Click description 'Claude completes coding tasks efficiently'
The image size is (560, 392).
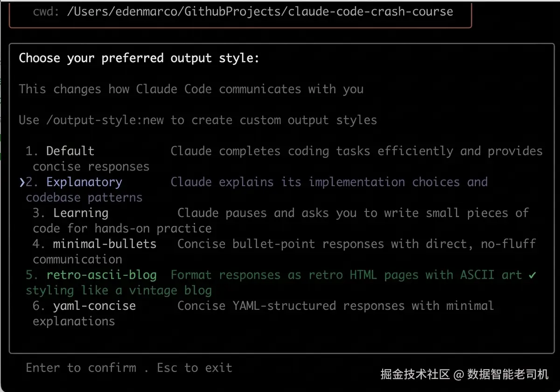click(x=312, y=151)
